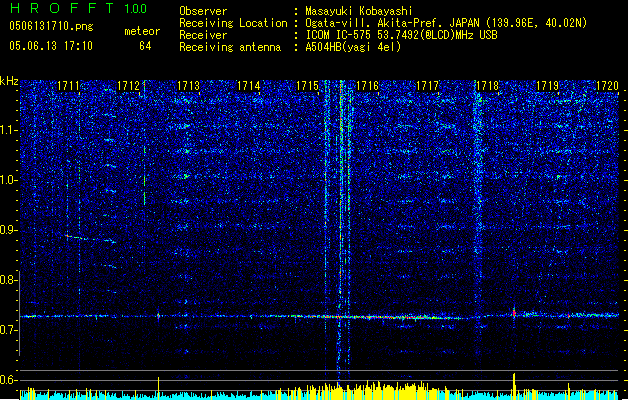629x400 pixels.
Task: Select the A504HB(yagi 4el) antenna text
Action: click(353, 47)
